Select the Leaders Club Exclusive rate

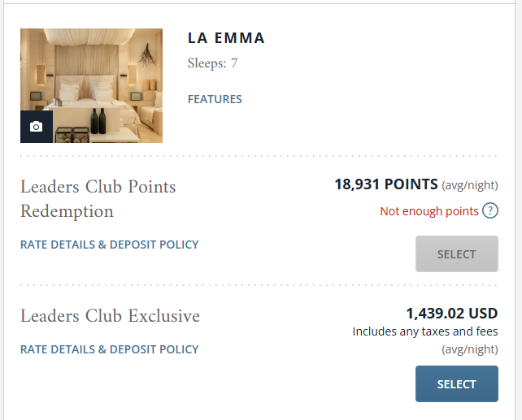457,384
